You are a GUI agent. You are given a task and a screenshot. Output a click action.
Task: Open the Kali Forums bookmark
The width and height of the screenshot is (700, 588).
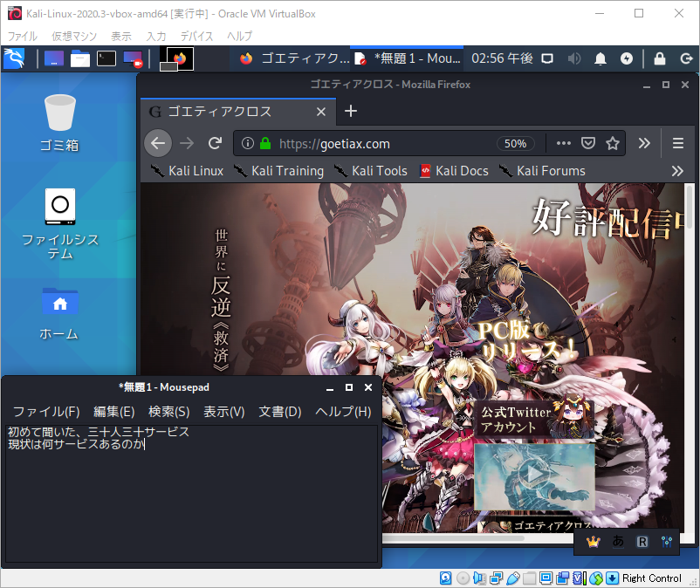542,171
